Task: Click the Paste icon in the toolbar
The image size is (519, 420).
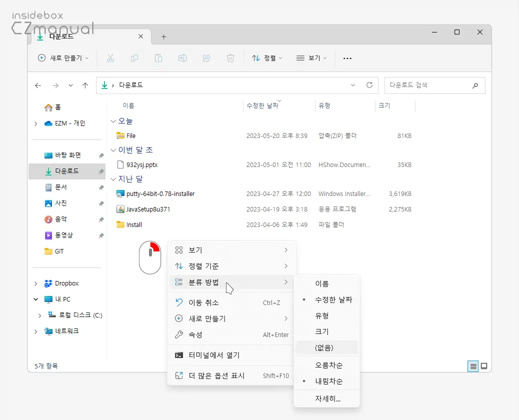Action: (x=158, y=58)
